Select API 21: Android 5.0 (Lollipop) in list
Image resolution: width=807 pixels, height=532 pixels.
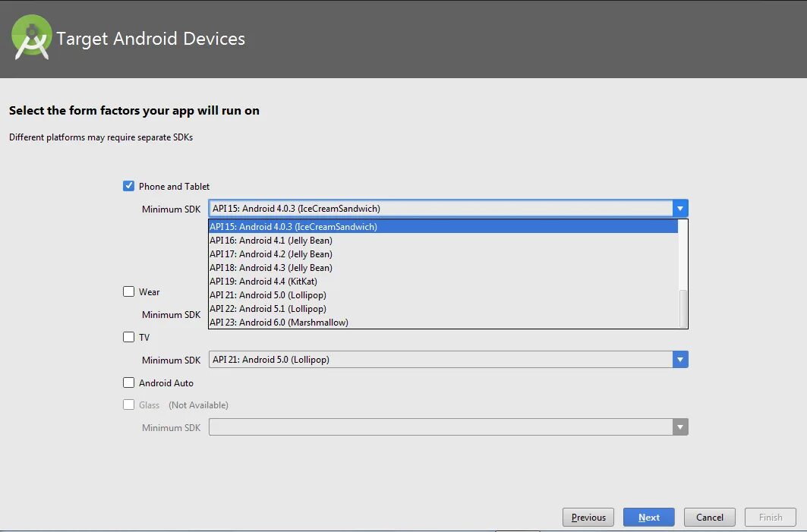pos(443,294)
